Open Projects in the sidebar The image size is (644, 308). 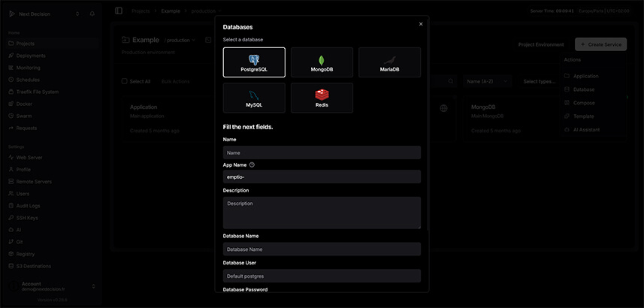(53, 44)
